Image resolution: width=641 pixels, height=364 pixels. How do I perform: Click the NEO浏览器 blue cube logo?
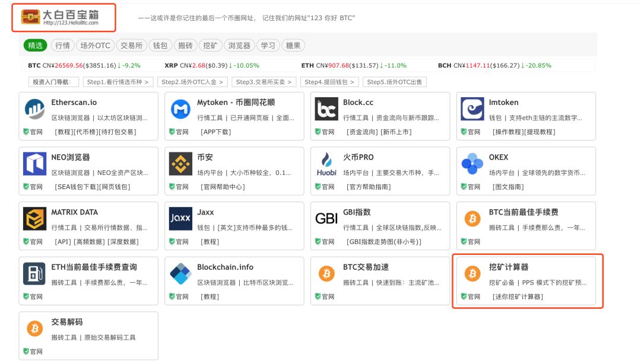[35, 164]
